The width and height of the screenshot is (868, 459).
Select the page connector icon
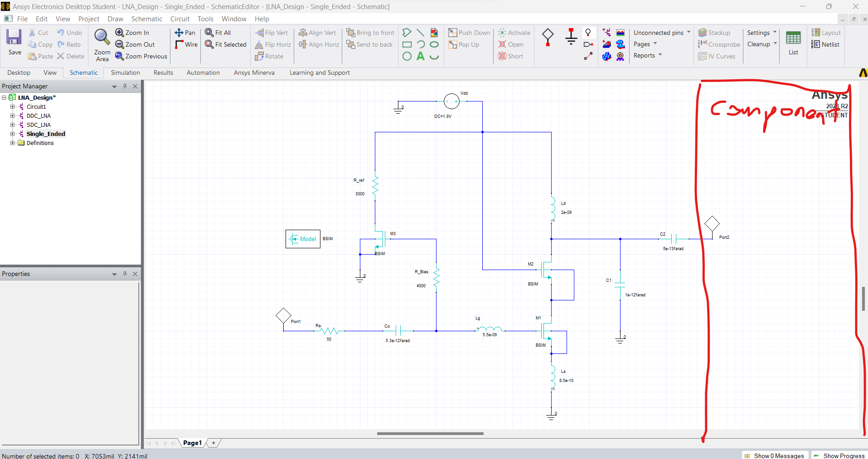pos(588,44)
